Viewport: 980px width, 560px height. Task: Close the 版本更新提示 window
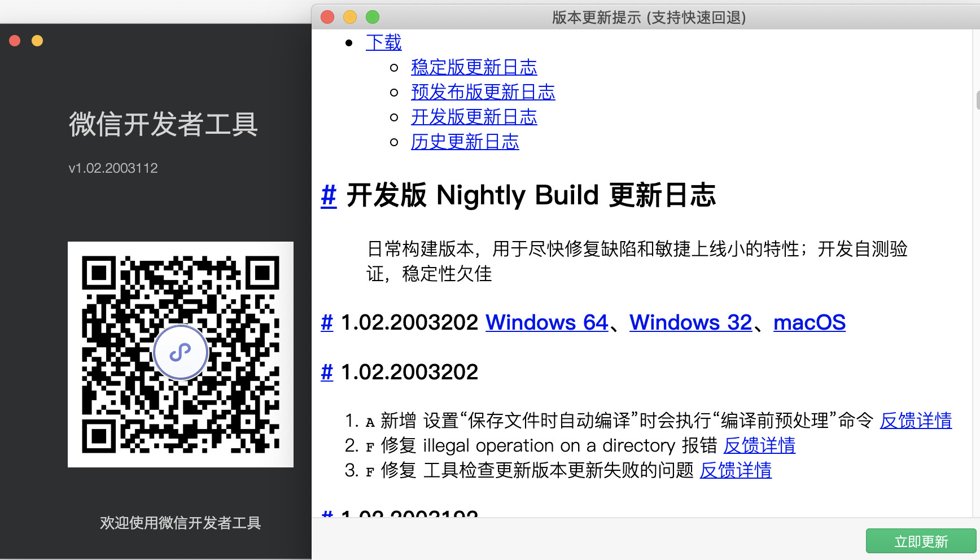(x=327, y=17)
